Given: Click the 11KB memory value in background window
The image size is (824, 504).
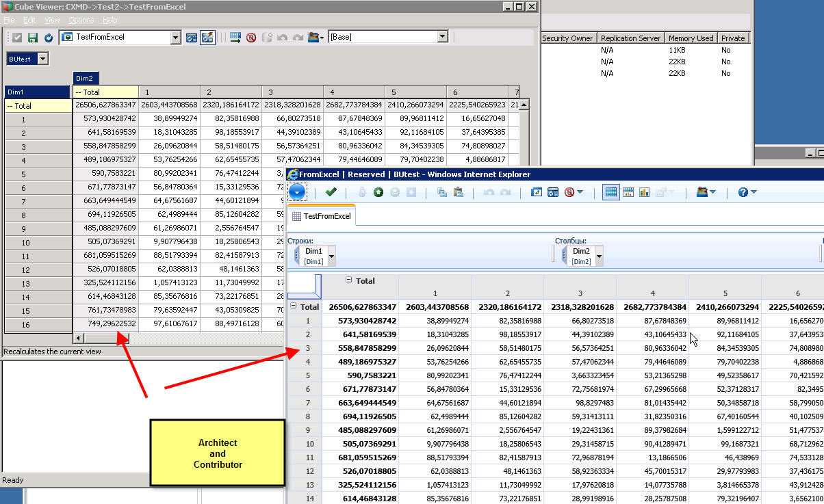Looking at the screenshot, I should point(676,50).
